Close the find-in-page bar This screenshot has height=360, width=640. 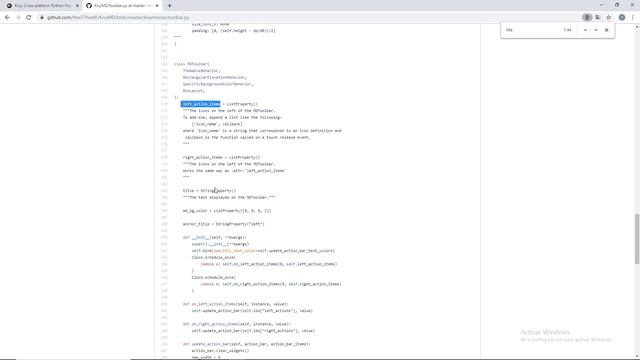click(607, 30)
